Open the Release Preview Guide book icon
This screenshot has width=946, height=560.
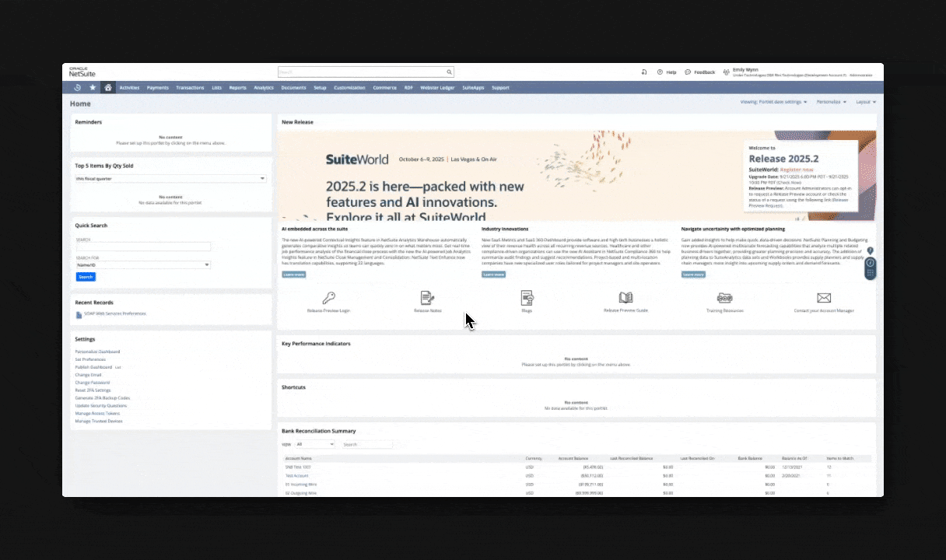coord(625,298)
